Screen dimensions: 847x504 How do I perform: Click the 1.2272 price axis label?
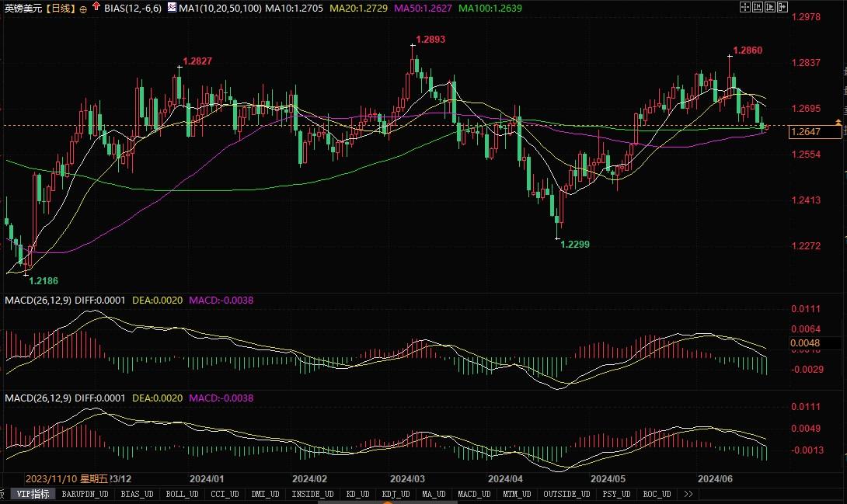pos(805,246)
